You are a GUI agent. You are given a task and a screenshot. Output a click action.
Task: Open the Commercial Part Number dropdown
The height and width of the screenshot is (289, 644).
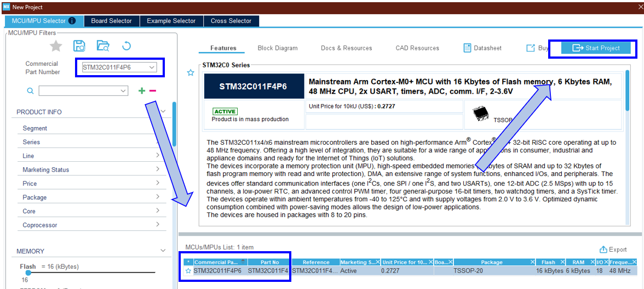pyautogui.click(x=152, y=67)
